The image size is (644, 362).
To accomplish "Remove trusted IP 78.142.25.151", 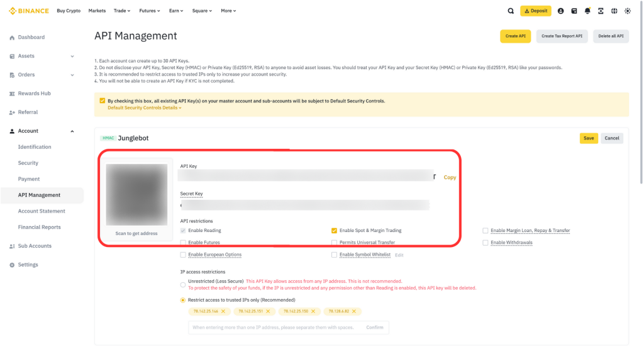I will [268, 312].
